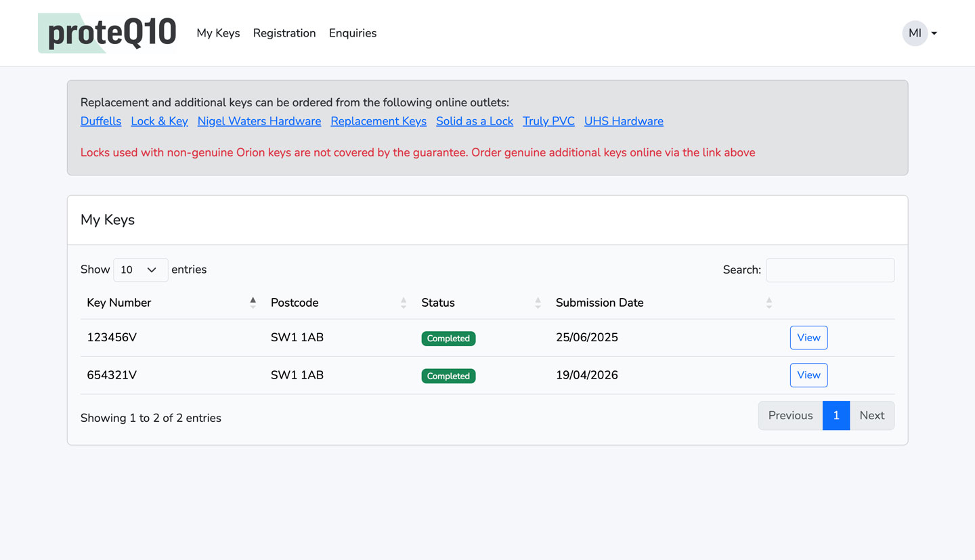Expand the Show entries count dropdown
Screen dimensions: 975x560
141,270
